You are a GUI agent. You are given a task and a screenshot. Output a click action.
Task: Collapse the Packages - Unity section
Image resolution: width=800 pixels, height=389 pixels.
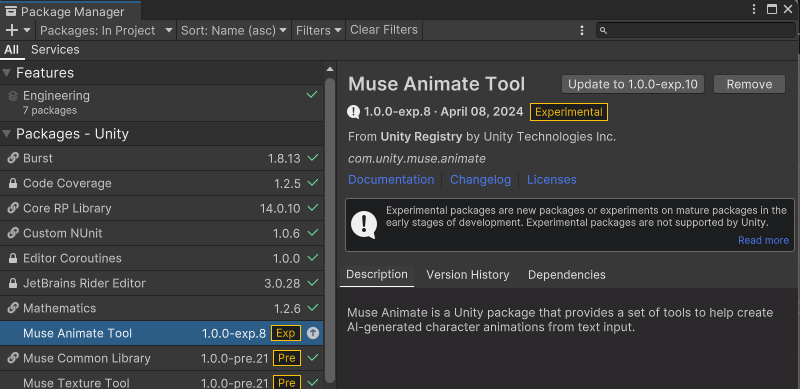[7, 134]
